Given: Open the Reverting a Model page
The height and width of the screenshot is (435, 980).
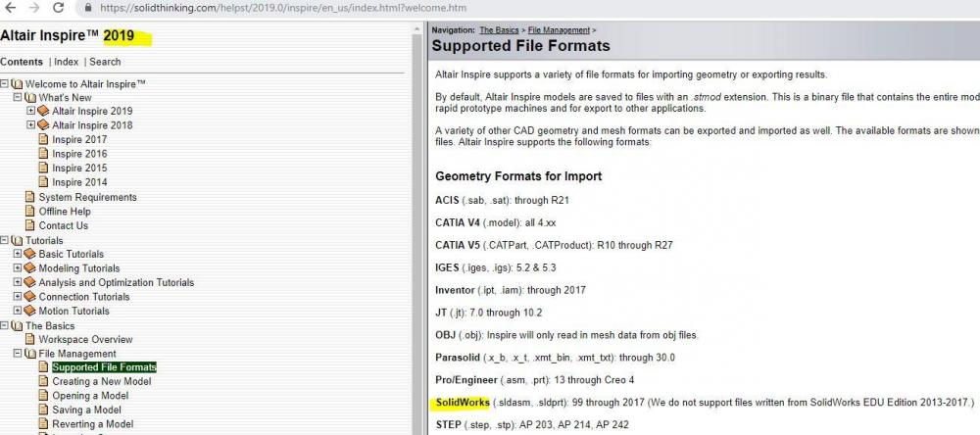Looking at the screenshot, I should (92, 424).
